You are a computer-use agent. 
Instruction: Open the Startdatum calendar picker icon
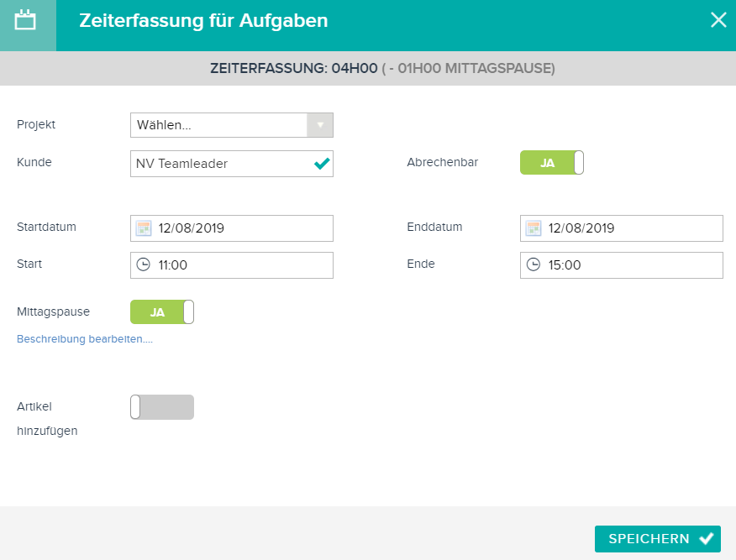coord(143,228)
